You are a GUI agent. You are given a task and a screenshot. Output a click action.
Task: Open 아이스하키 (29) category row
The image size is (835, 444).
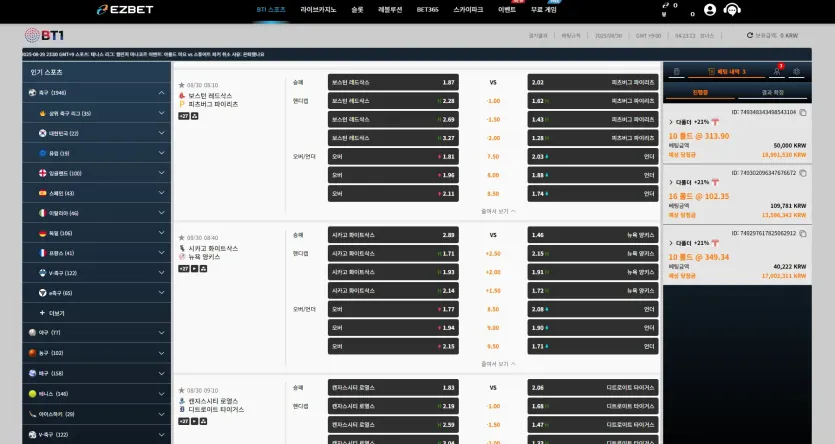tap(96, 414)
